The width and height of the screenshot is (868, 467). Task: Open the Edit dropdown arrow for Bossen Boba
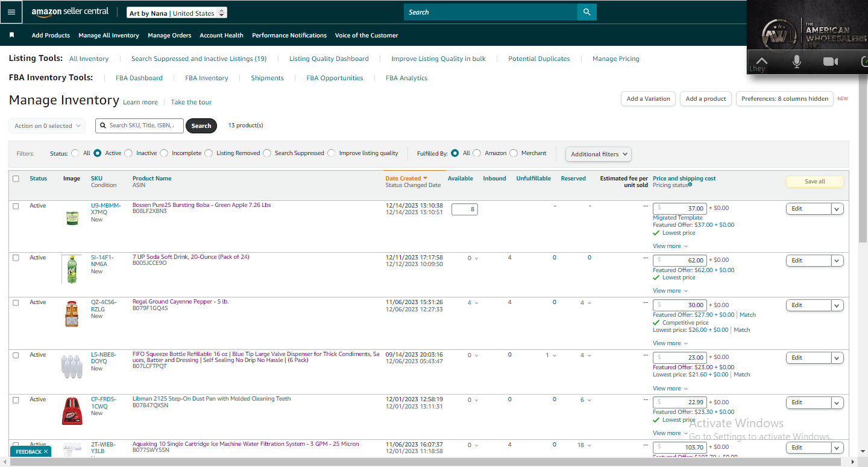click(x=837, y=209)
